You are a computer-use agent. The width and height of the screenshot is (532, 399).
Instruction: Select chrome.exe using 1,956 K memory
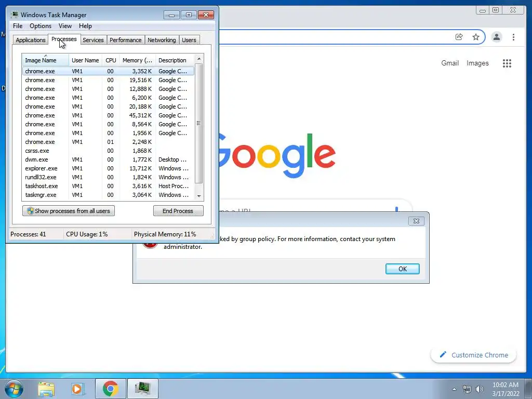click(109, 133)
